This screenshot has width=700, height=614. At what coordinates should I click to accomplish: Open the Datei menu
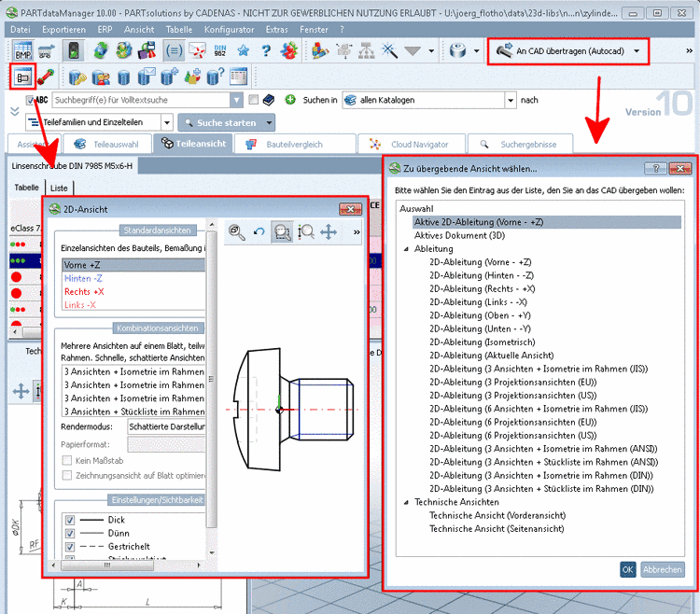coord(21,30)
